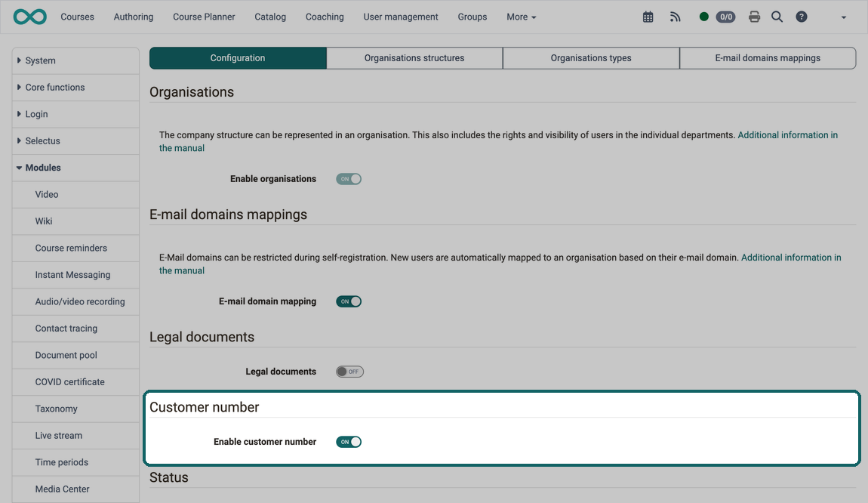This screenshot has height=503, width=868.
Task: Open the user menu dropdown arrow
Action: coord(844,17)
